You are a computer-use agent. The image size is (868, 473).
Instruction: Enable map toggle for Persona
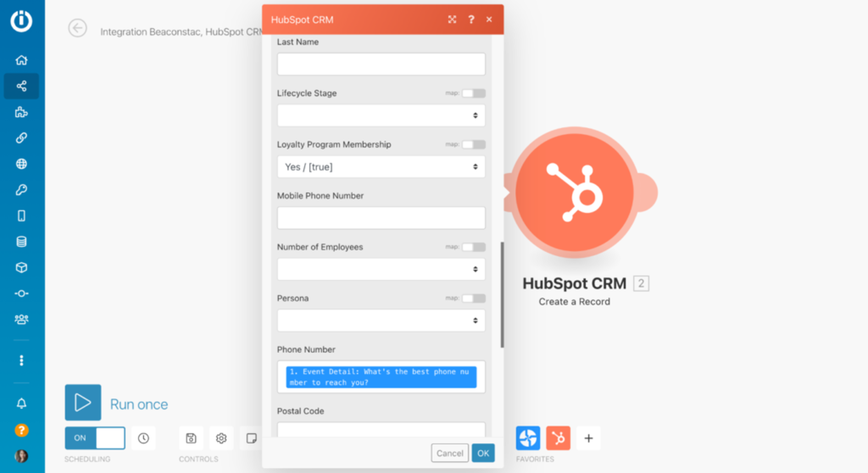coord(473,298)
